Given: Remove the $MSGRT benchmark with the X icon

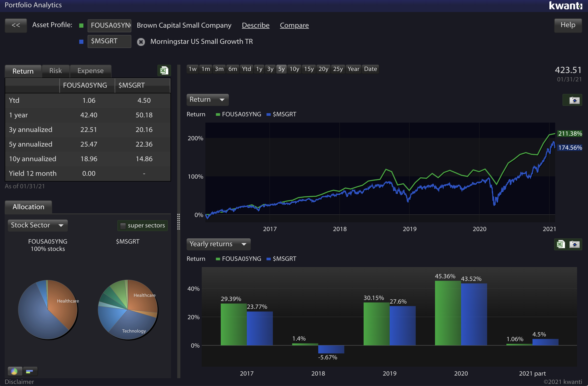Looking at the screenshot, I should pyautogui.click(x=141, y=42).
